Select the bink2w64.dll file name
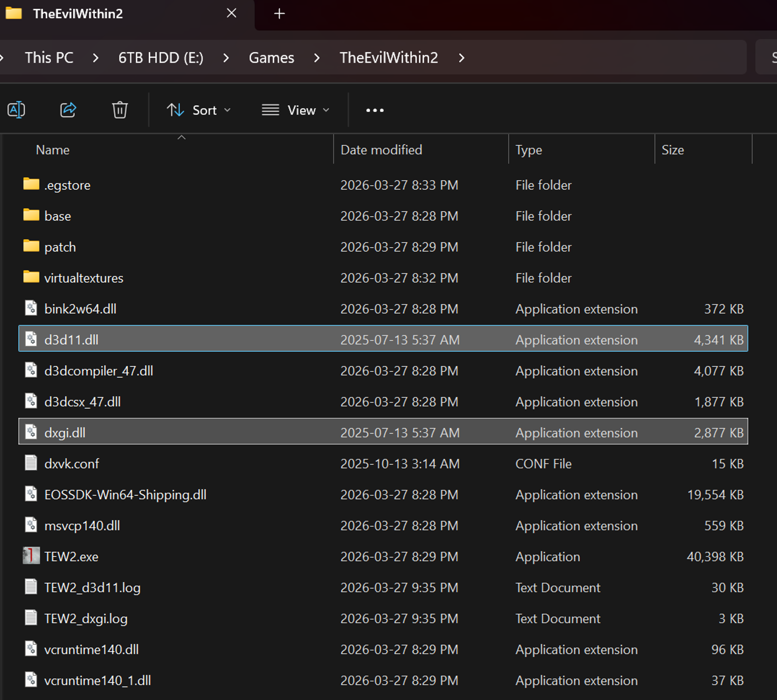777x700 pixels. [80, 309]
